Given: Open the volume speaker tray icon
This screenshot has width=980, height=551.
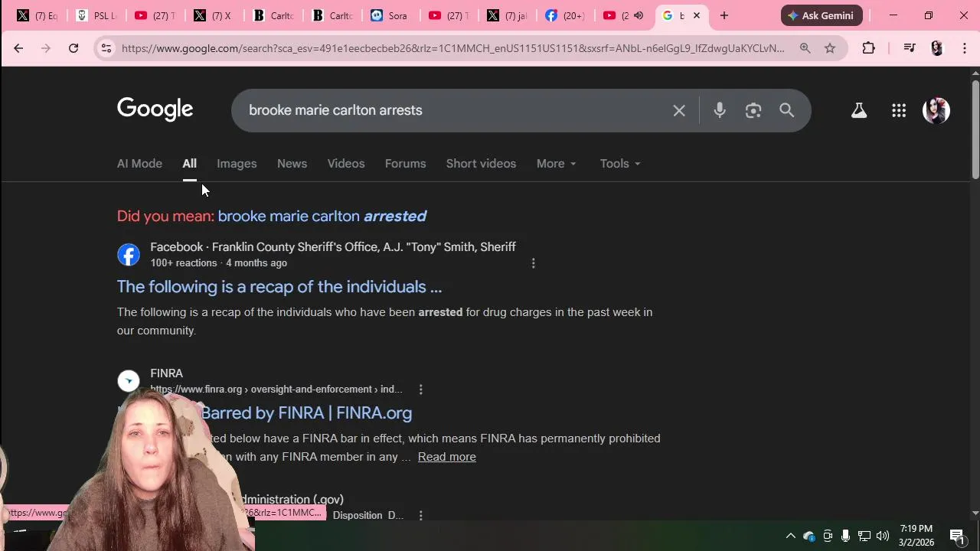Looking at the screenshot, I should point(883,536).
